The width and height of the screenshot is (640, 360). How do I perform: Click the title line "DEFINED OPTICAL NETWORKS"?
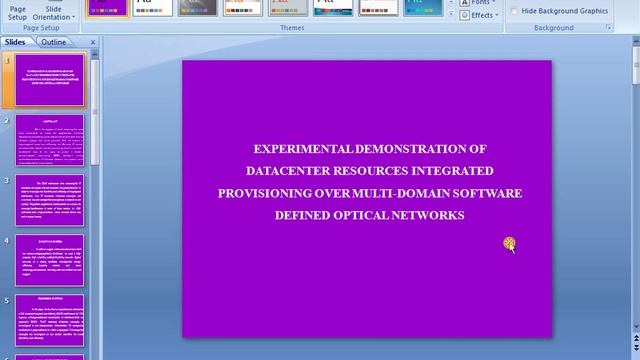click(369, 215)
